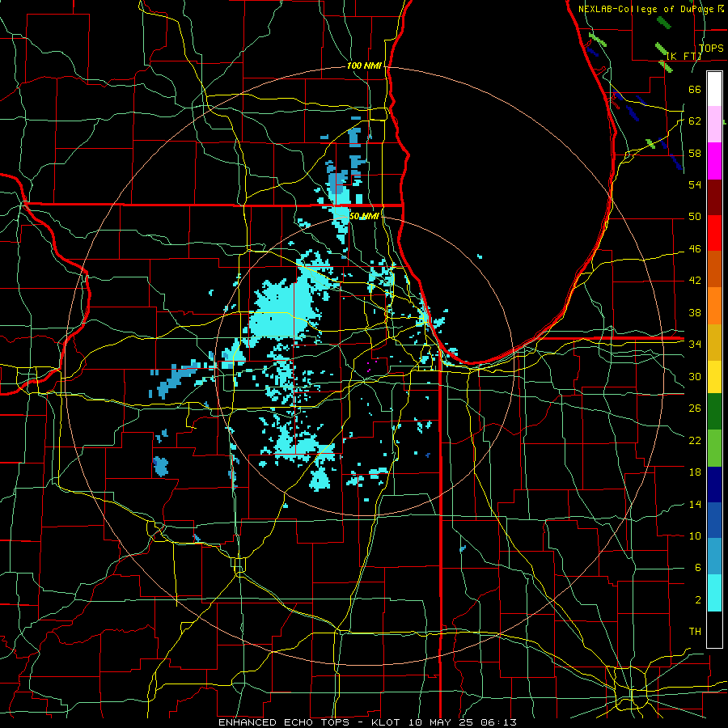Click the magenta legend swatch
The image size is (728, 728).
[x=714, y=161]
